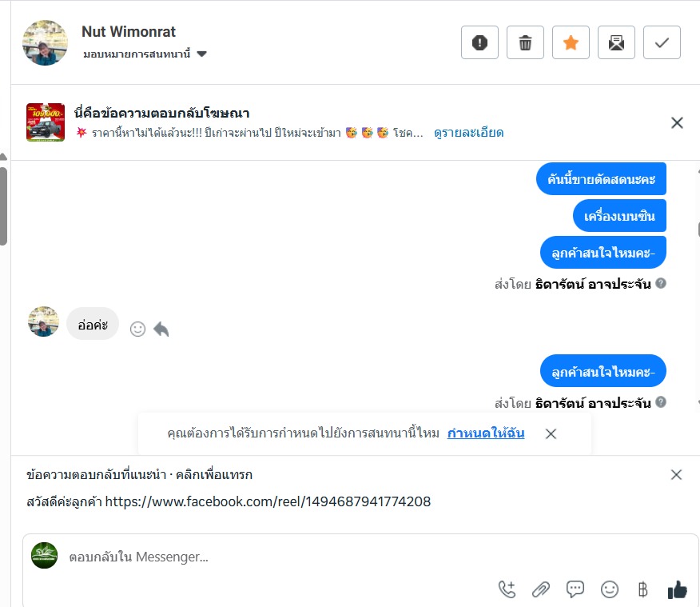This screenshot has height=607, width=700.
Task: Dismiss the ad reply banner
Action: point(677,123)
